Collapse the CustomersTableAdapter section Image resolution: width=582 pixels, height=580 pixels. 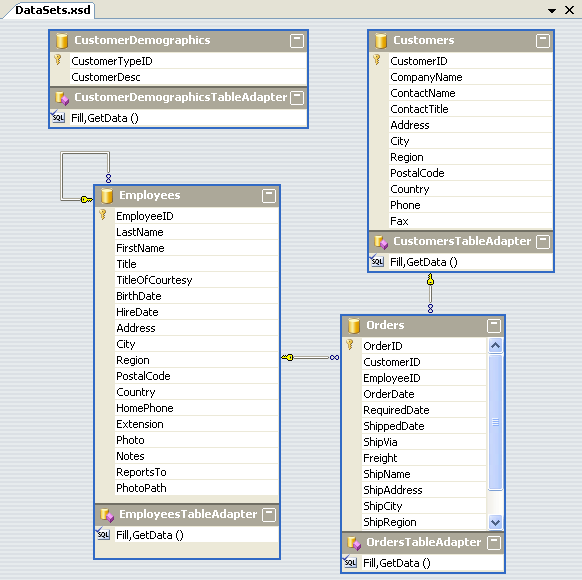coord(543,242)
